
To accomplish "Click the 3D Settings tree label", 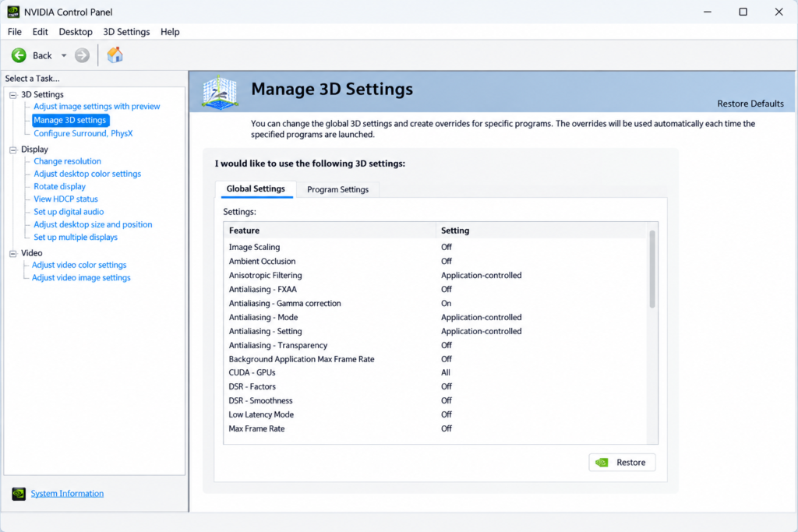I will tap(42, 94).
